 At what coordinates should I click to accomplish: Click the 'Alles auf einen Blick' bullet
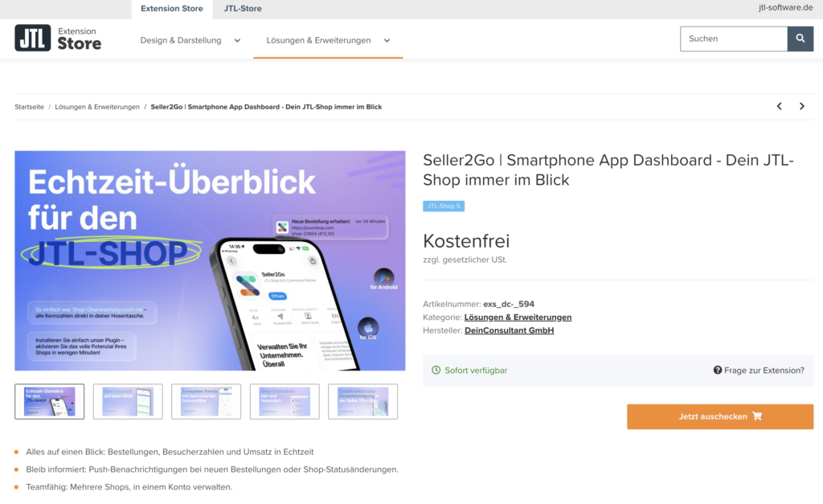[170, 452]
